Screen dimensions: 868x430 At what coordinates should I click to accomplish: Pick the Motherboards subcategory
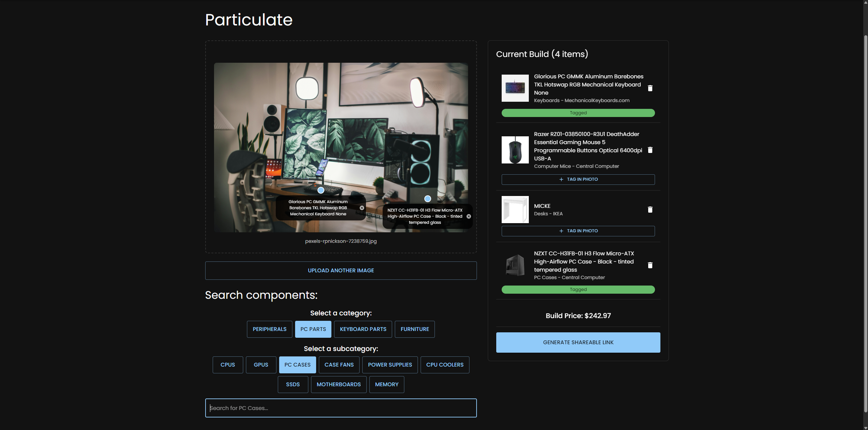coord(339,385)
